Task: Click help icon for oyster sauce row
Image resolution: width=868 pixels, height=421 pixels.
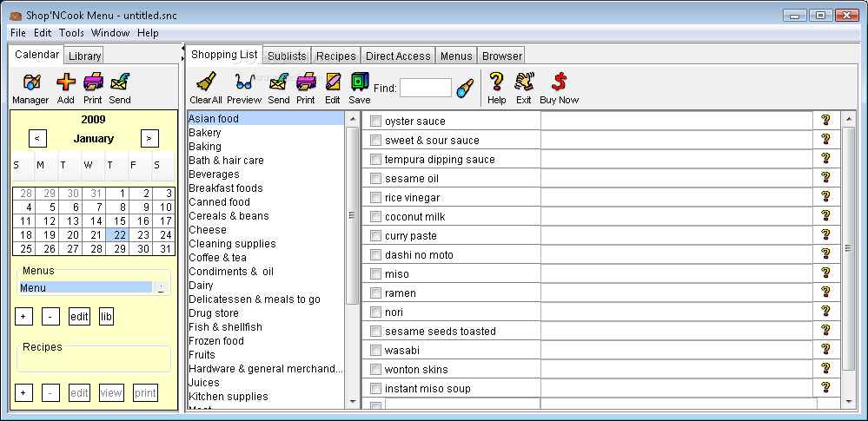Action: pyautogui.click(x=825, y=120)
